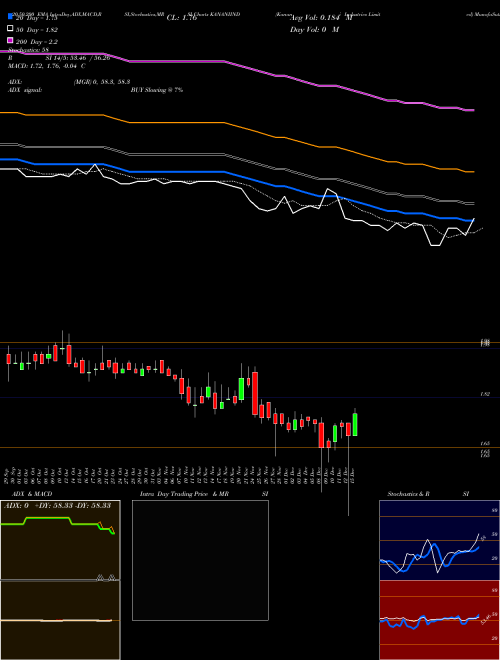Click the '(MGR) 0, 58.3, 58.3' values
500x660 pixels.
pyautogui.click(x=102, y=82)
